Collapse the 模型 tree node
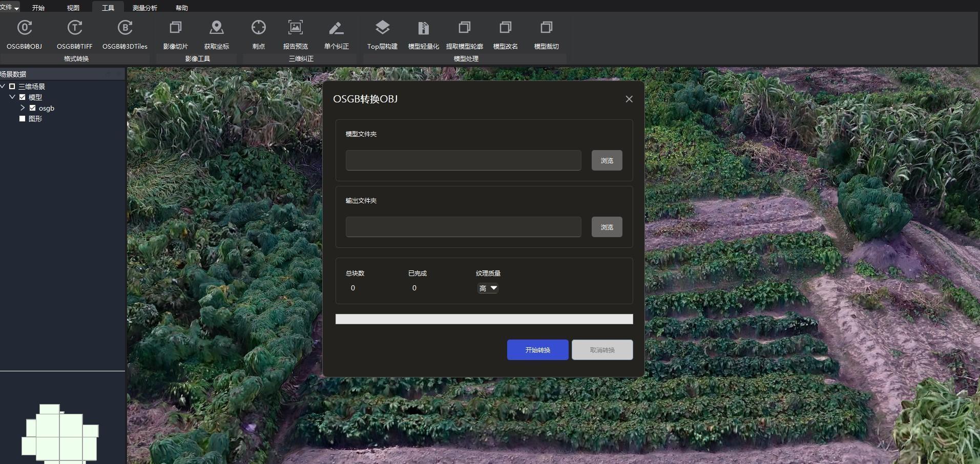 click(x=12, y=97)
